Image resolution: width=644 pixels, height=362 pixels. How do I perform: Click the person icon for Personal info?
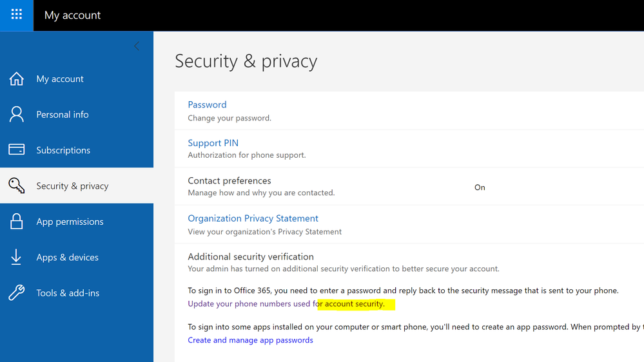coord(17,115)
